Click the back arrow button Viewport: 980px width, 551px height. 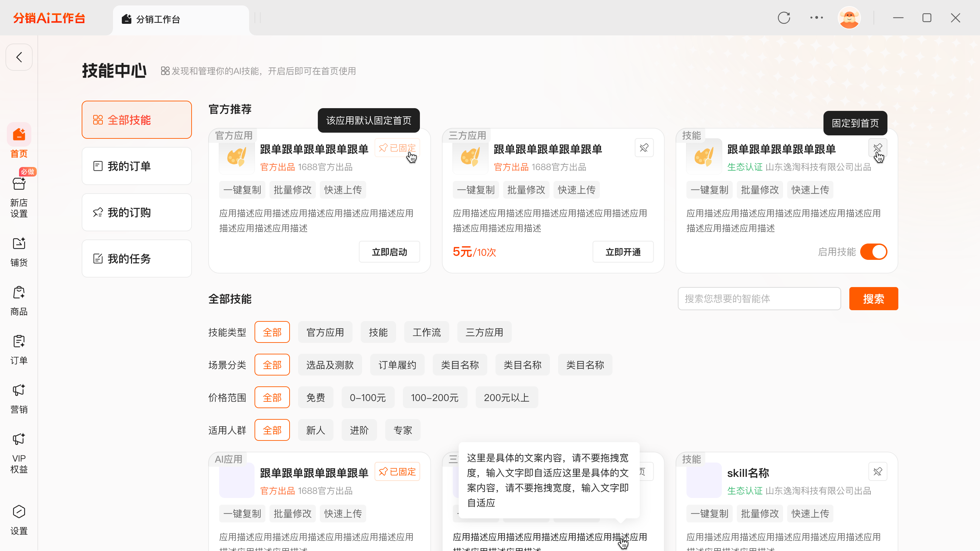[x=19, y=57]
